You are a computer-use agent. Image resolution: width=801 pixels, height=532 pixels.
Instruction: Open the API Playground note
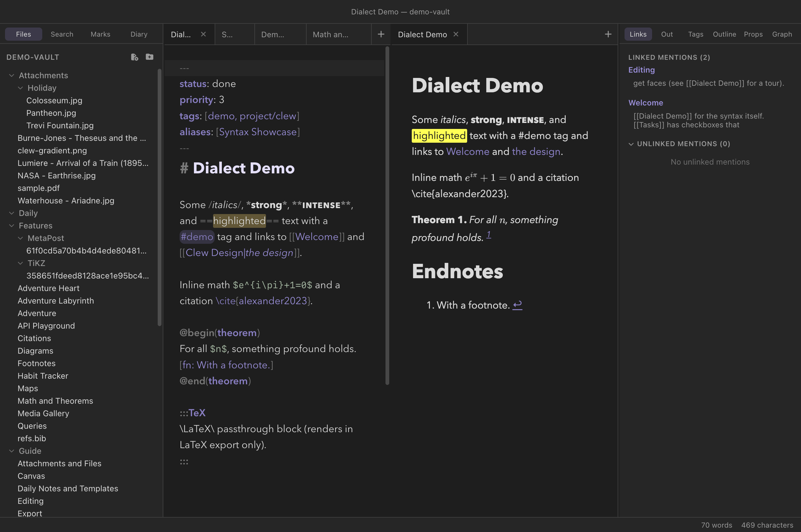tap(46, 326)
